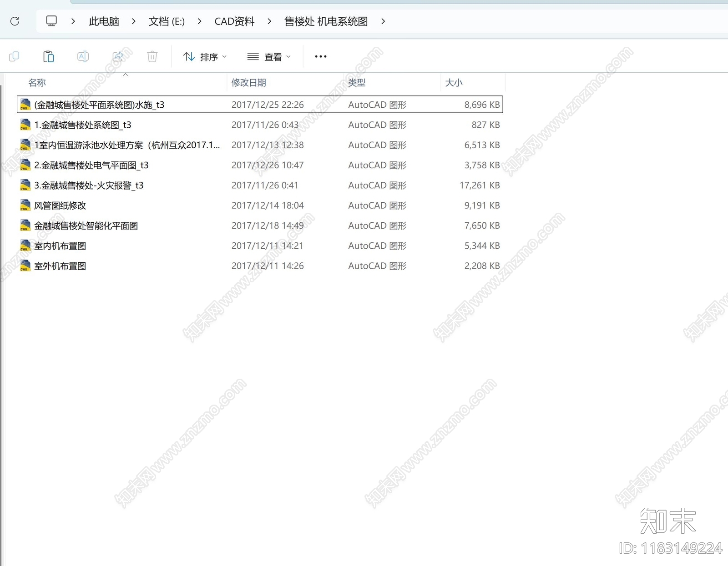728x566 pixels.
Task: Expand chevron after CAD资料 in breadcrumb
Action: 269,21
